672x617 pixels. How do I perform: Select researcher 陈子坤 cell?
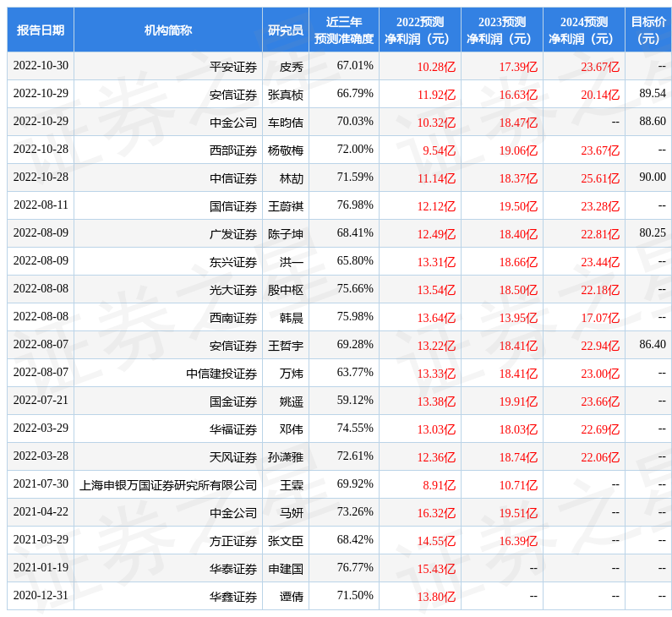pyautogui.click(x=286, y=234)
